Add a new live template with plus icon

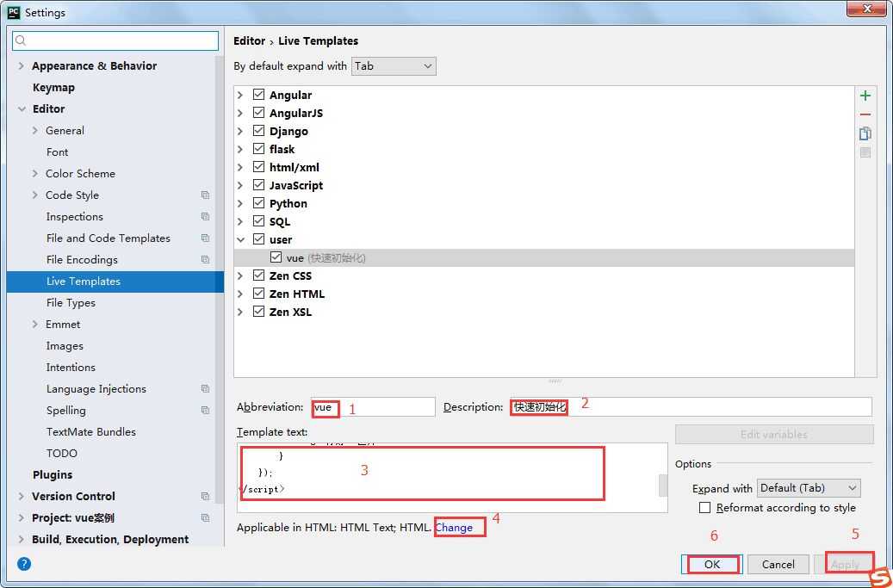(x=865, y=96)
